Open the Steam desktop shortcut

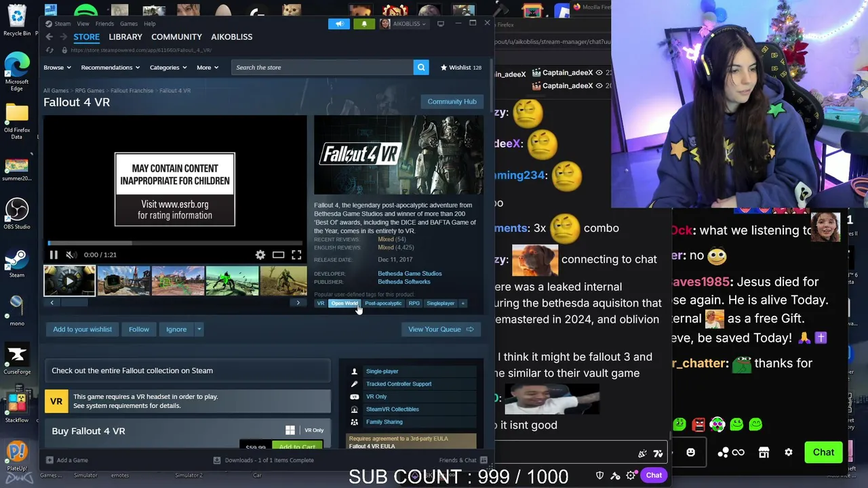click(17, 263)
